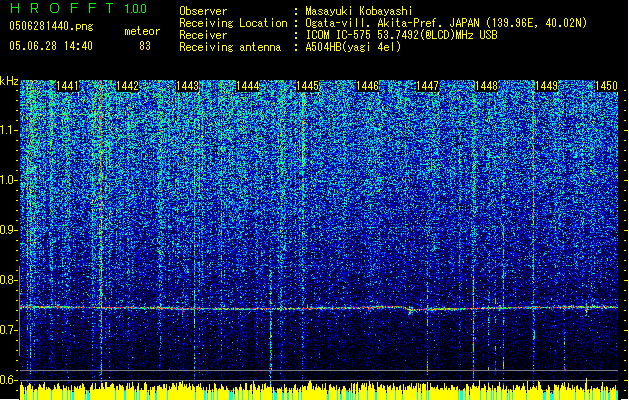The image size is (629, 400).
Task: Click the 1444 time marker
Action: click(248, 86)
